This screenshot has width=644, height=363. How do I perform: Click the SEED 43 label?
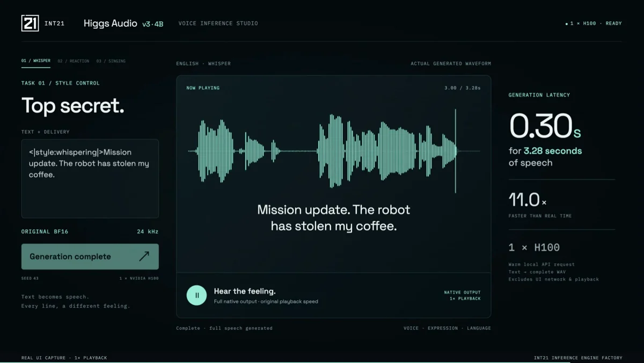point(30,278)
